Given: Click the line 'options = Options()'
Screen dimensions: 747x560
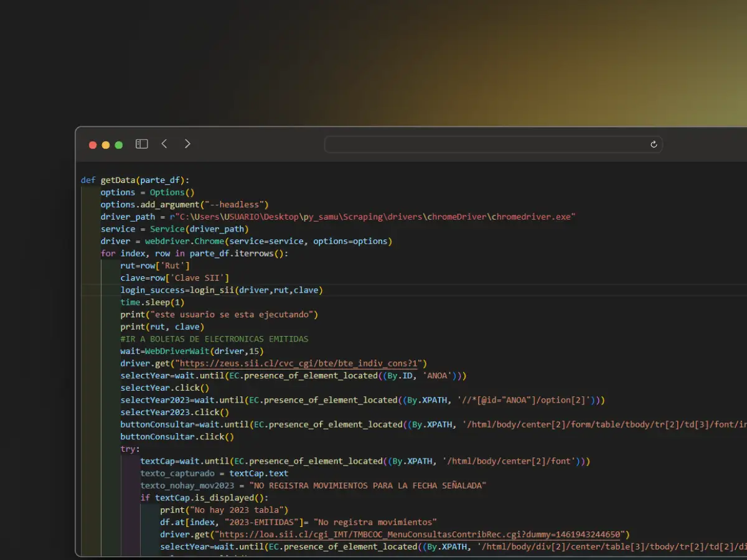Looking at the screenshot, I should point(148,192).
